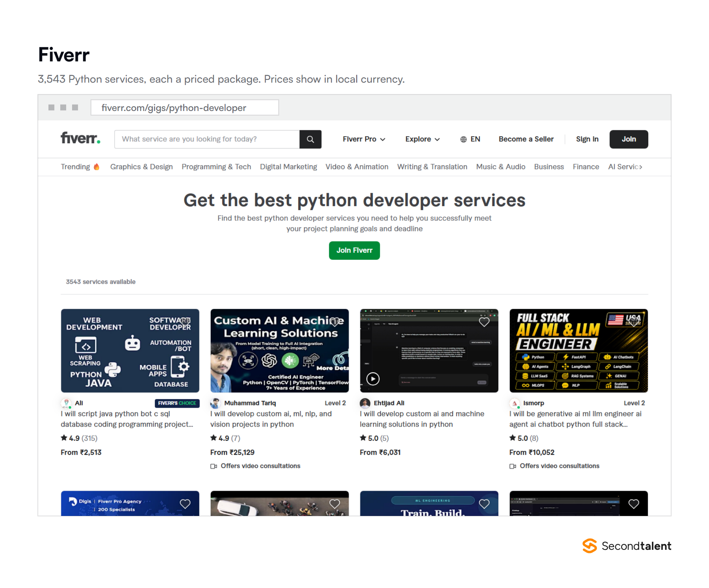The image size is (709, 588).
Task: Favorite Ali's gig with the heart icon
Action: pyautogui.click(x=185, y=322)
